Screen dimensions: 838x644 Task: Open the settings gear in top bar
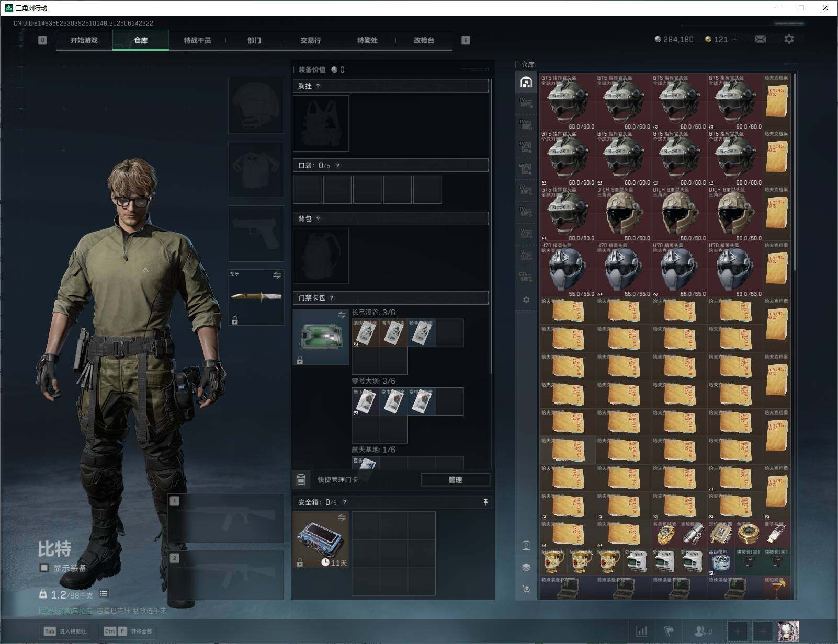pyautogui.click(x=789, y=39)
